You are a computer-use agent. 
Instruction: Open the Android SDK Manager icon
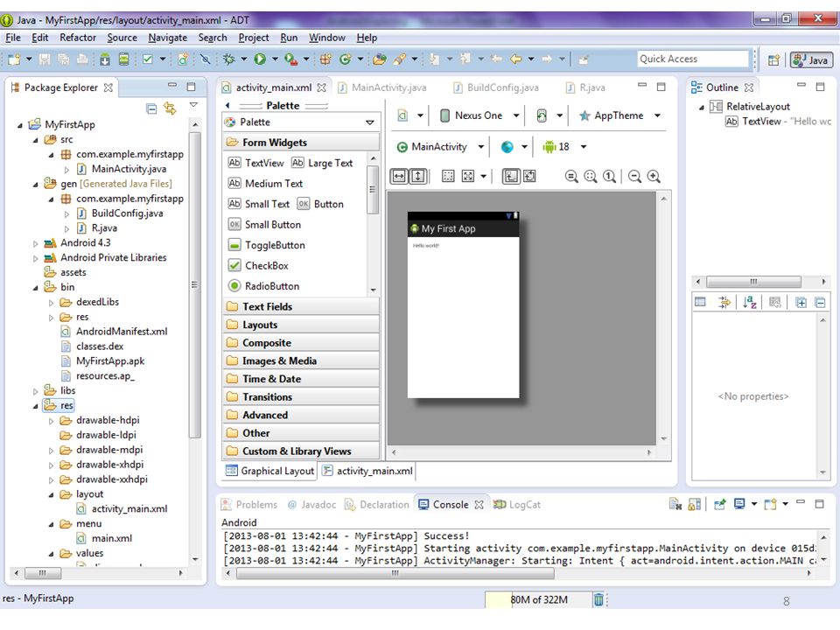[105, 59]
